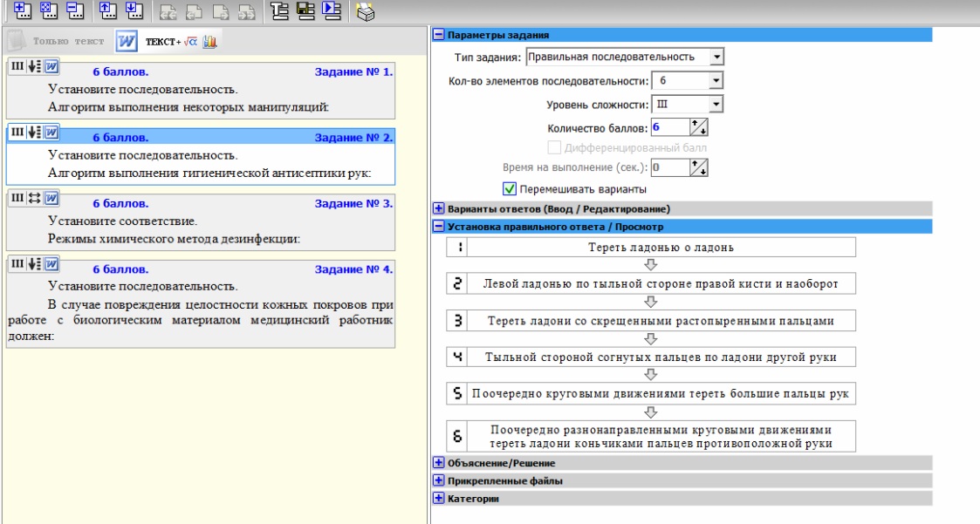Click the text format 'T' toolbar icon
The height and width of the screenshot is (524, 980).
pos(280,10)
